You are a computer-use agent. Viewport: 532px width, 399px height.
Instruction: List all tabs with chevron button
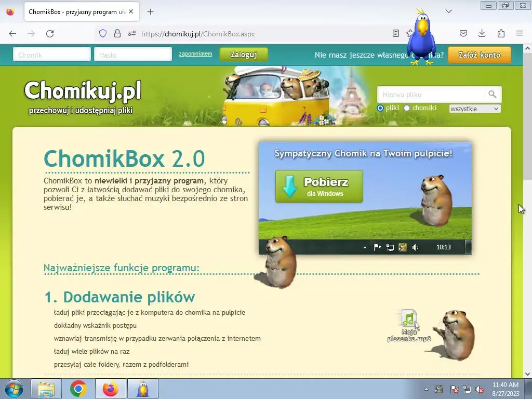[x=448, y=11]
